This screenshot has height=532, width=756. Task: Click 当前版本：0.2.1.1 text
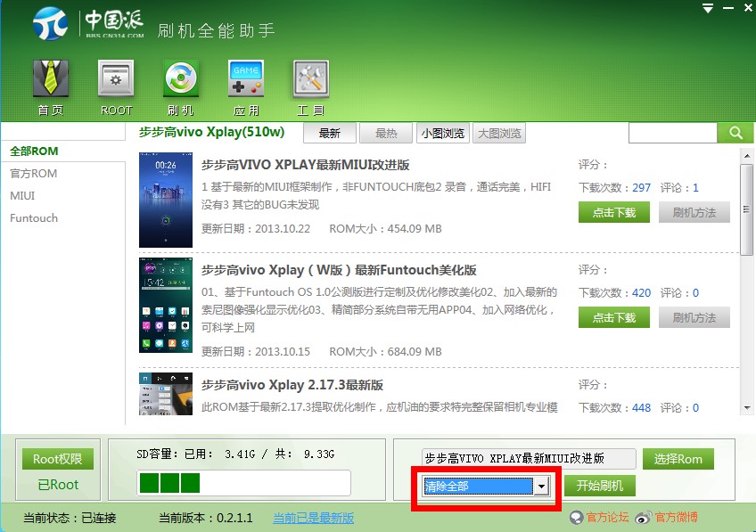tap(206, 518)
